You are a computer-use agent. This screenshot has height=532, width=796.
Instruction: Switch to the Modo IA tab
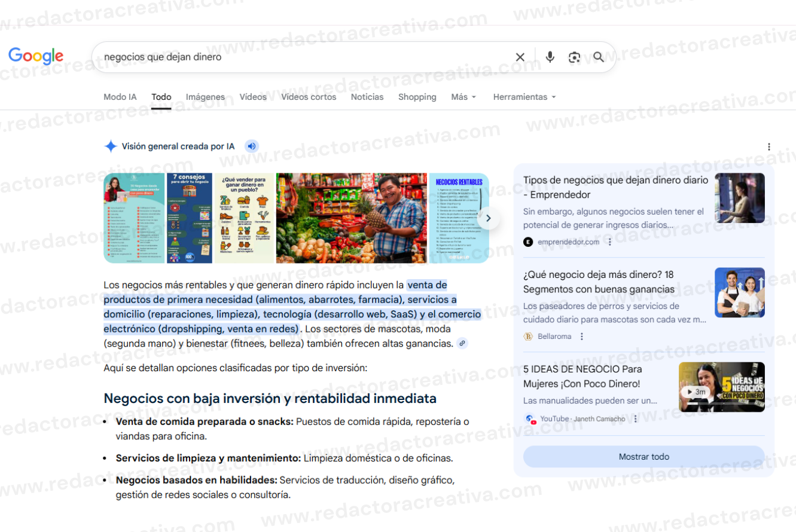(x=120, y=97)
